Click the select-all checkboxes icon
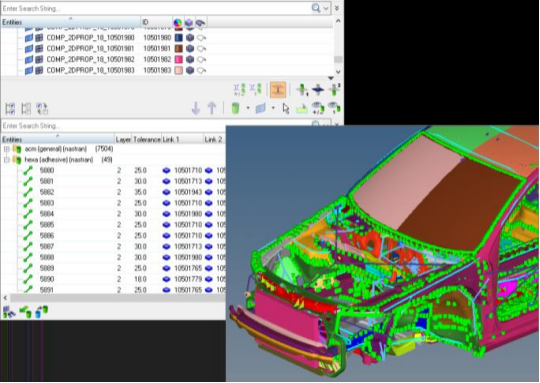Viewport: 540px width, 383px height. (x=10, y=108)
